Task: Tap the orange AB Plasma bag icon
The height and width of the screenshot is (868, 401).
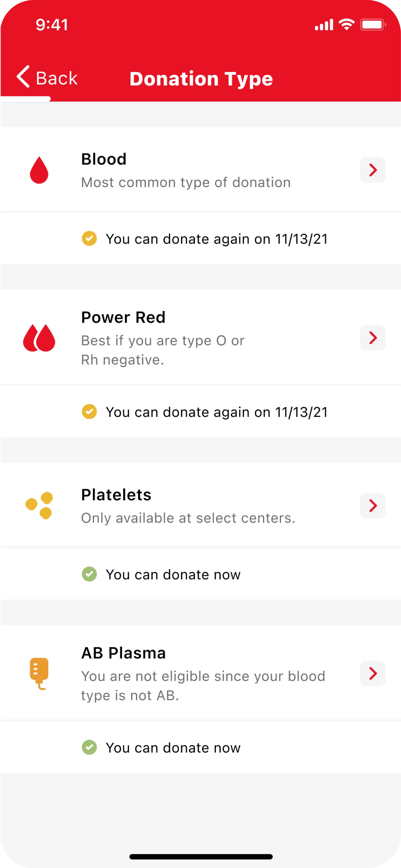Action: pos(39,673)
